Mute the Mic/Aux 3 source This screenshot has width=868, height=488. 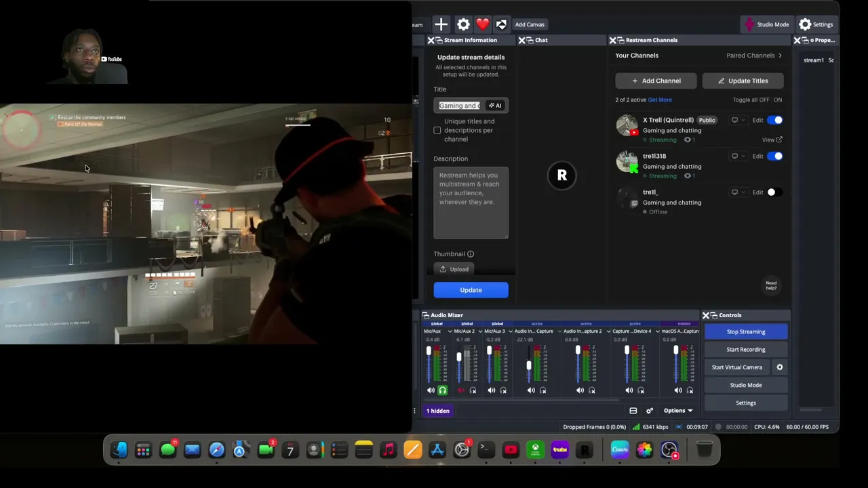pos(492,390)
